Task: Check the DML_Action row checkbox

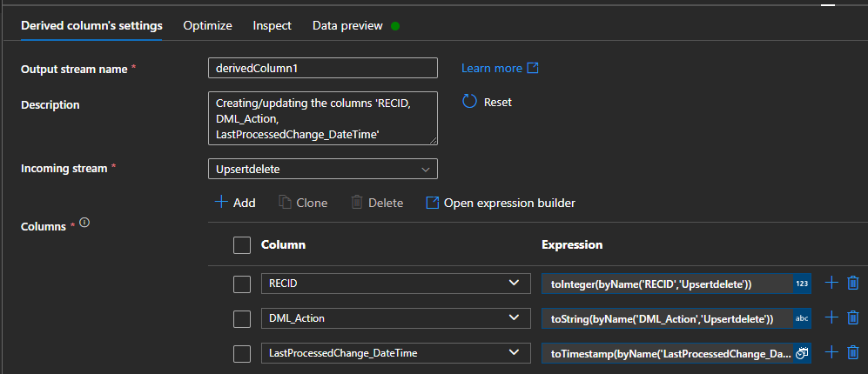Action: (242, 318)
